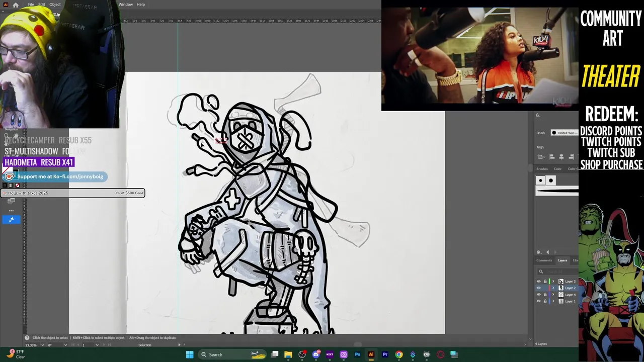The width and height of the screenshot is (644, 362).
Task: Open Task View from the taskbar
Action: 275,354
